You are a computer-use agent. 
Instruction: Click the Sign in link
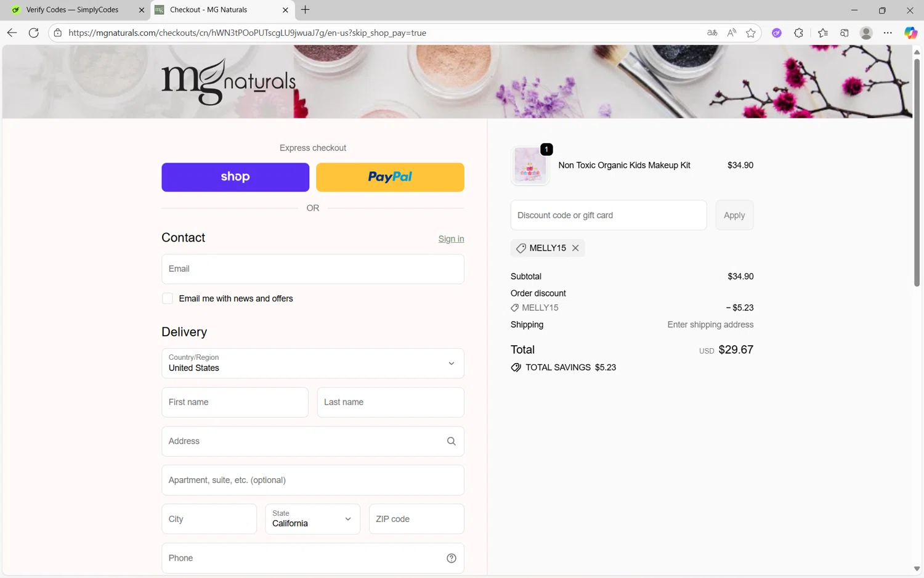coord(451,239)
